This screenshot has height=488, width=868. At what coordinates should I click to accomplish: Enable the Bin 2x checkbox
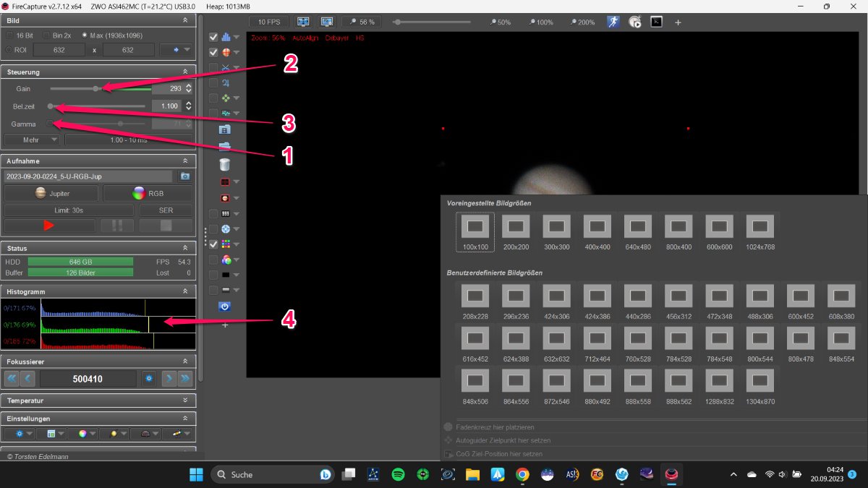click(x=47, y=35)
